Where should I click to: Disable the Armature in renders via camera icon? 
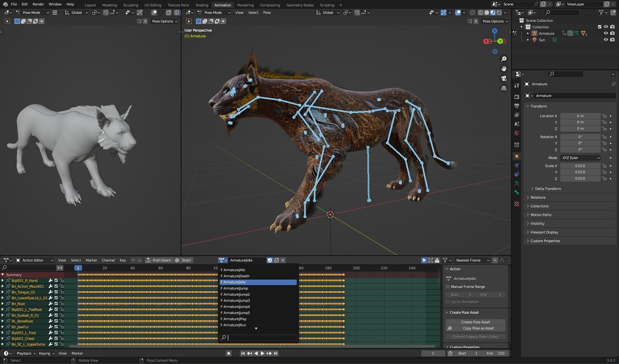tap(612, 33)
